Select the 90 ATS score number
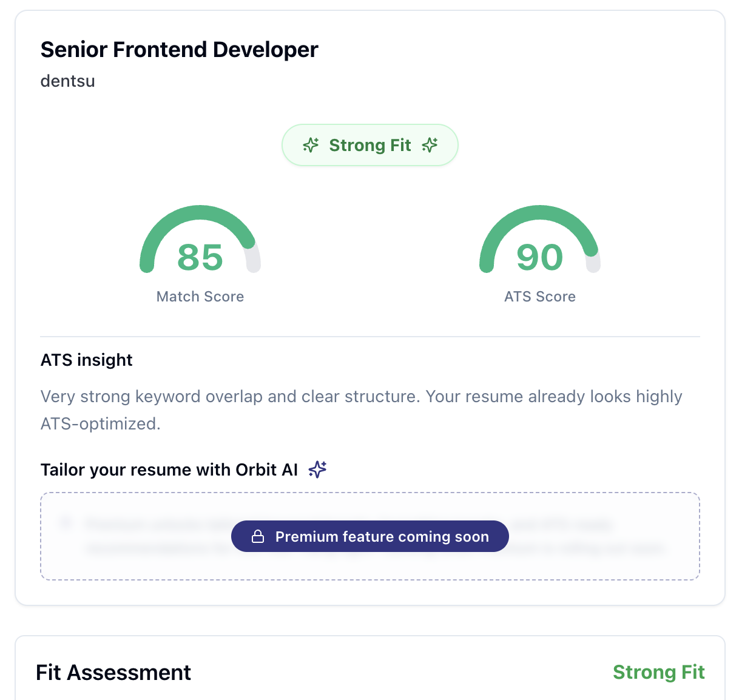This screenshot has width=739, height=700. click(539, 257)
